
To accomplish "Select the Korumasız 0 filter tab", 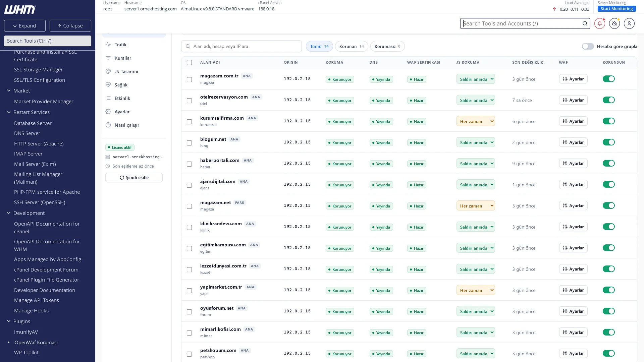I will (x=387, y=46).
